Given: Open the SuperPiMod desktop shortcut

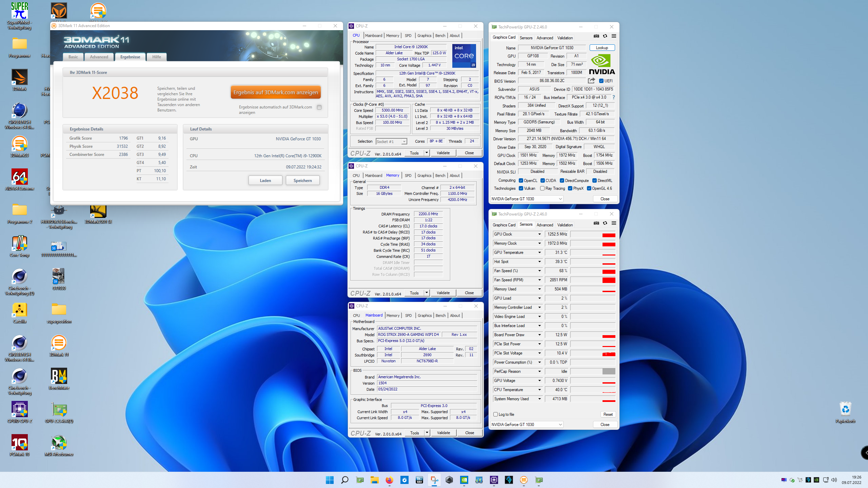Looking at the screenshot, I should [x=19, y=16].
